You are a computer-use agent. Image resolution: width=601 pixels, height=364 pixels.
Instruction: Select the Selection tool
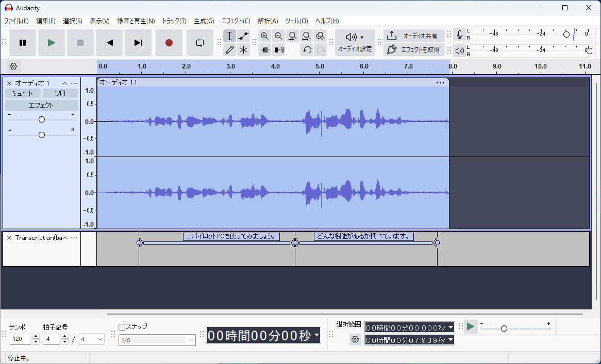(x=229, y=36)
